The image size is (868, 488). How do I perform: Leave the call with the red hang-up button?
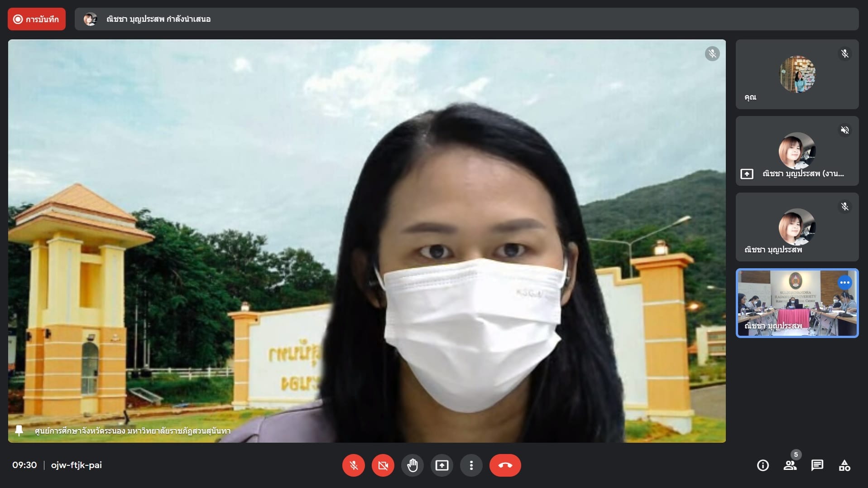505,465
